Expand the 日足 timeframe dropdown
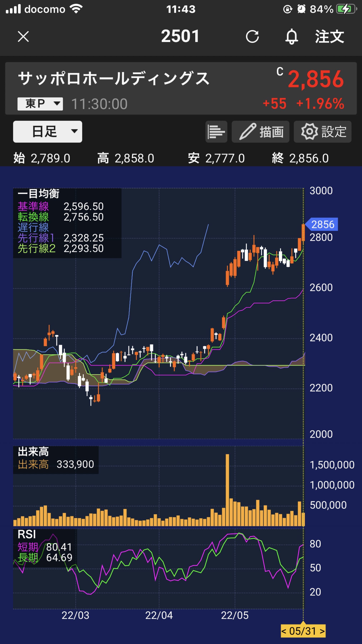This screenshot has height=644, width=362. point(48,132)
